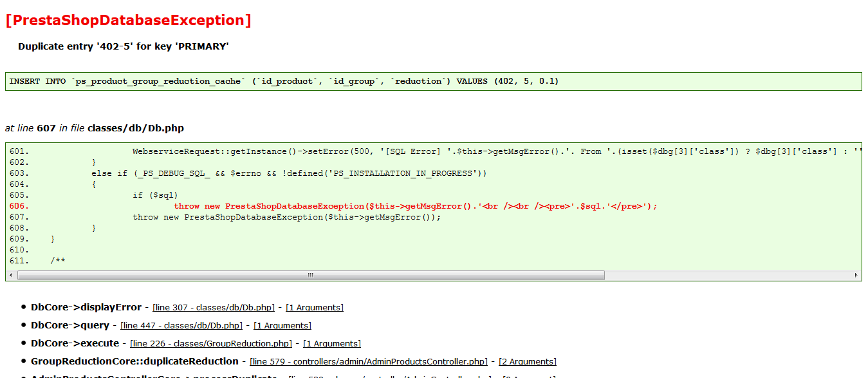Click the PrestaShopDatabaseException heading
This screenshot has width=868, height=378.
[128, 20]
